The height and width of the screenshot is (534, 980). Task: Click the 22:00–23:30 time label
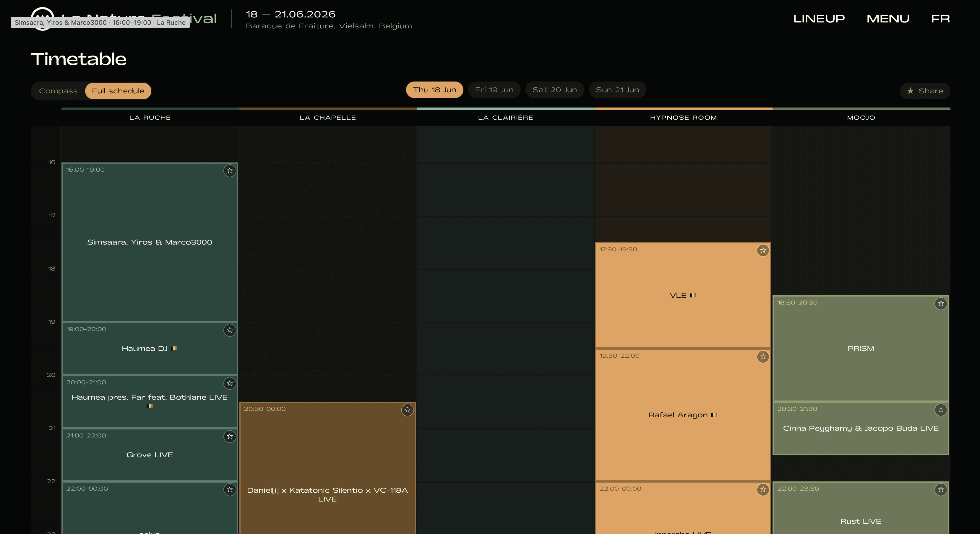tap(798, 489)
